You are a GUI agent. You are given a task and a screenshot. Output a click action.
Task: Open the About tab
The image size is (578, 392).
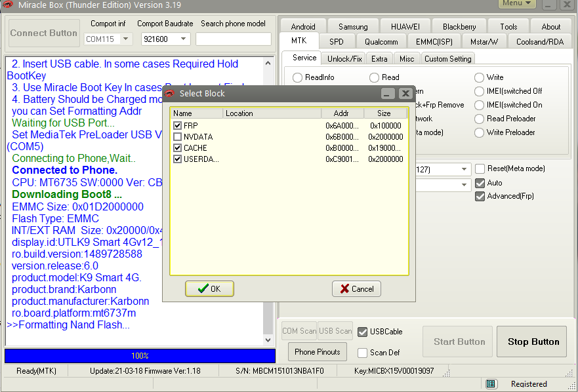point(550,26)
